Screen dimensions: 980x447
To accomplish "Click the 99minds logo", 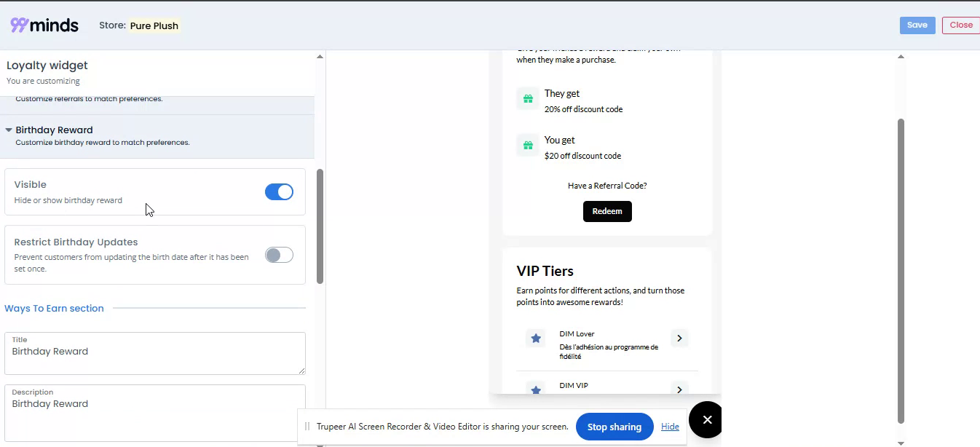I will [44, 25].
